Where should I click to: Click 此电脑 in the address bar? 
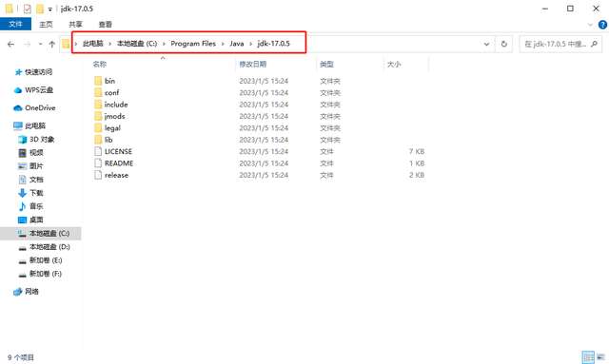coord(93,44)
